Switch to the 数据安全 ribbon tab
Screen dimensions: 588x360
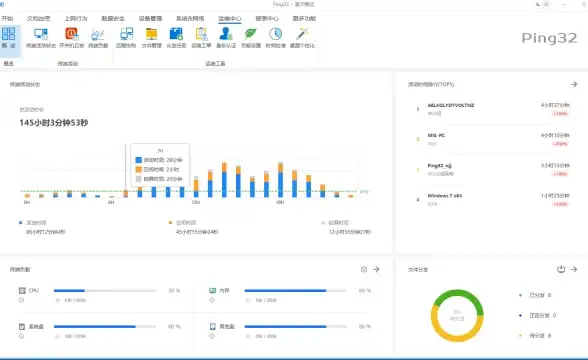point(113,18)
